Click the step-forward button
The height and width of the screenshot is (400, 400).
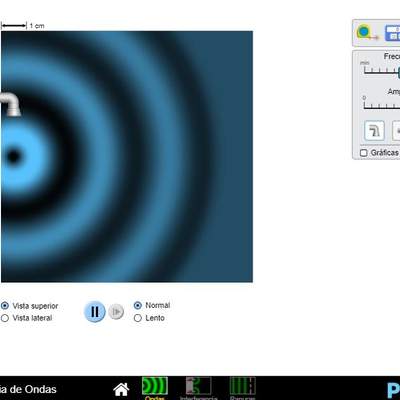(x=116, y=312)
